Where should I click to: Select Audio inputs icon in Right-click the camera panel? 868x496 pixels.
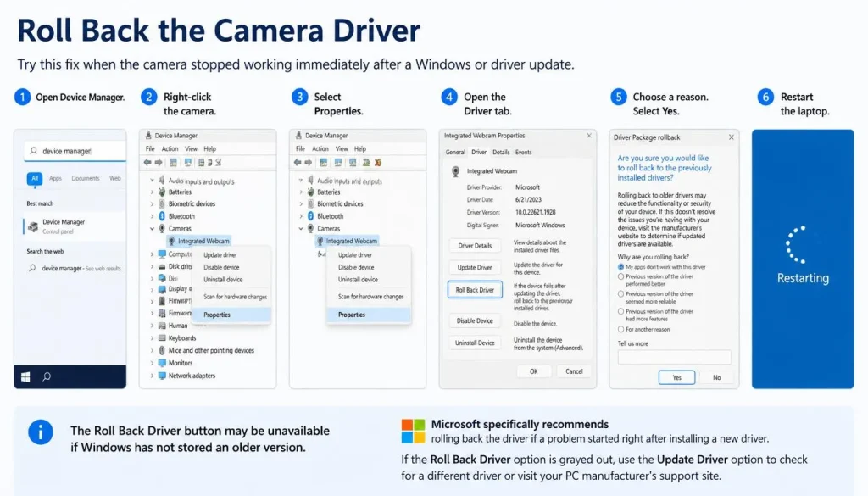point(162,181)
